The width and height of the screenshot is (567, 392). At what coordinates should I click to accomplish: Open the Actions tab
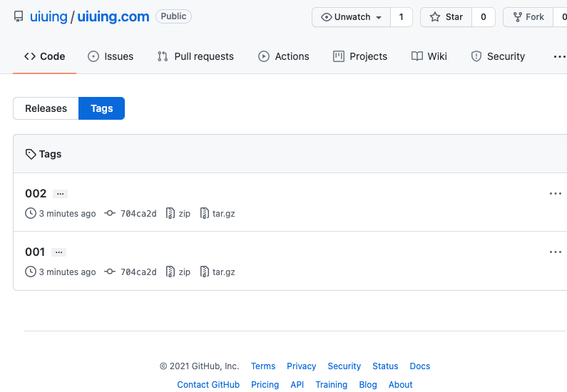284,56
